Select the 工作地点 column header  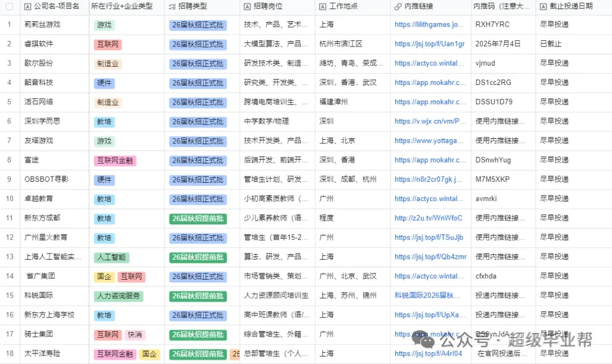coord(353,7)
